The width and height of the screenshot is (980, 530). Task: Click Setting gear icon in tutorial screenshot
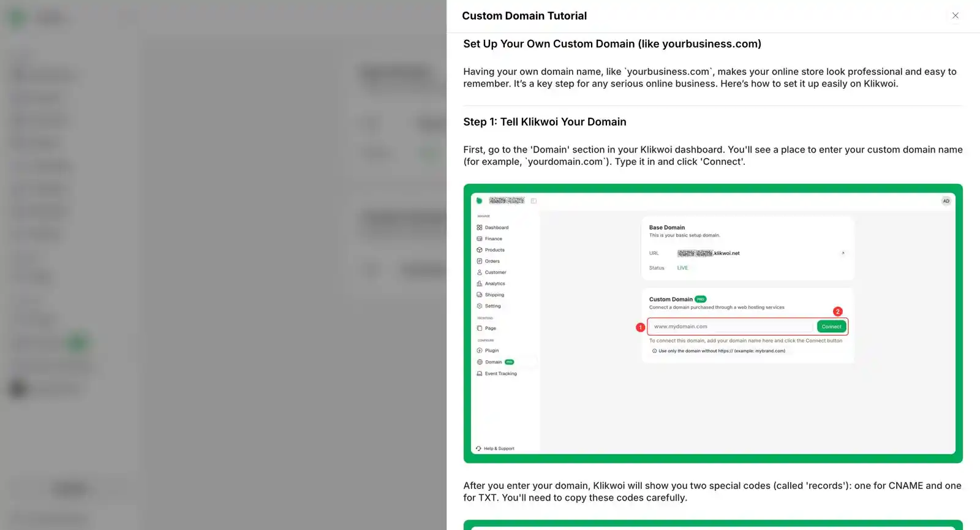point(480,306)
